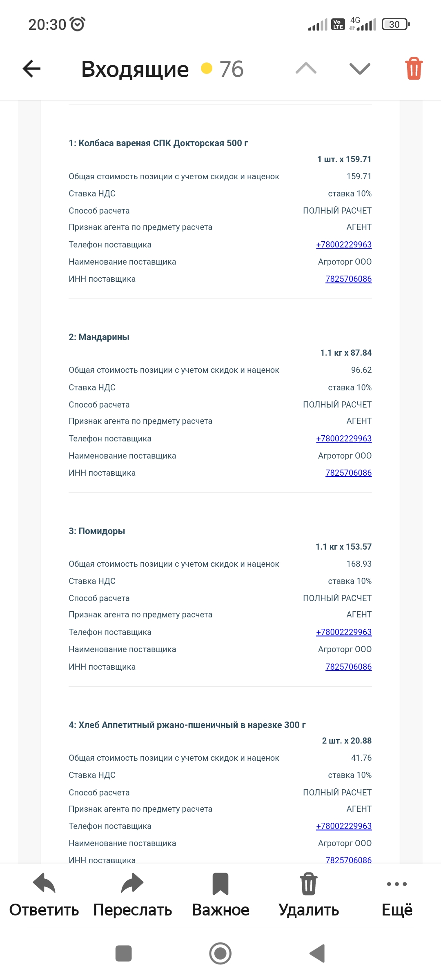441x980 pixels.
Task: Open supplier INN link under Мандарины
Action: pyautogui.click(x=348, y=473)
